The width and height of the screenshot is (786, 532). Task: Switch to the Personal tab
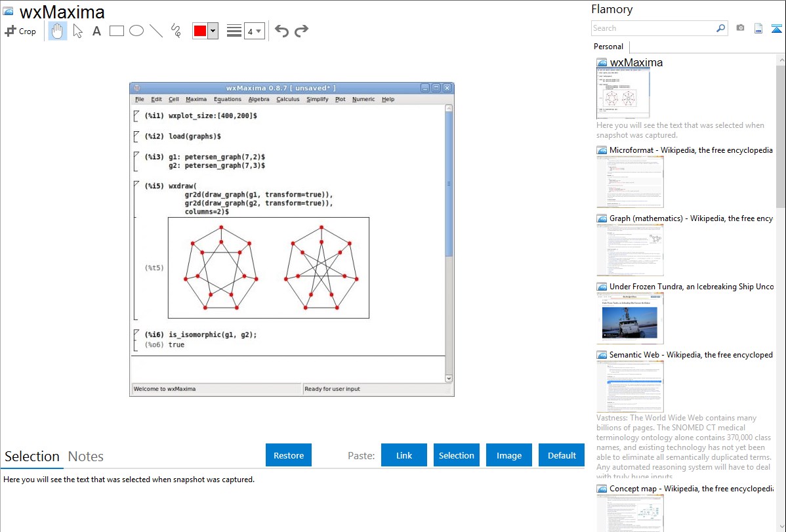click(x=609, y=47)
